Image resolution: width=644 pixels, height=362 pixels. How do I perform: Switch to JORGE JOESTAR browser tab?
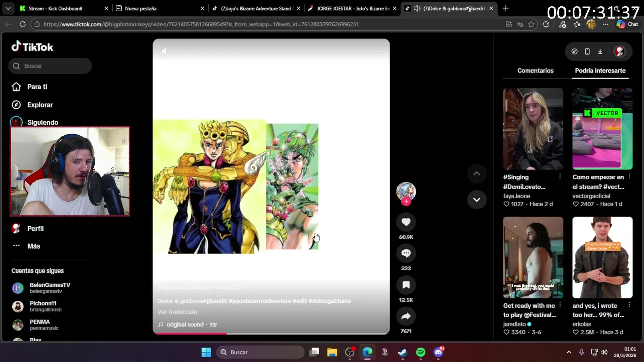tap(352, 8)
